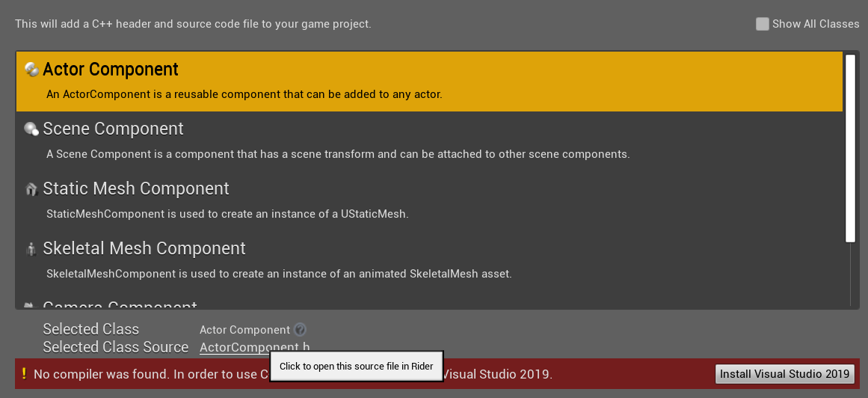Image resolution: width=868 pixels, height=398 pixels.
Task: Click the partially visible Camera Component icon
Action: [x=30, y=305]
